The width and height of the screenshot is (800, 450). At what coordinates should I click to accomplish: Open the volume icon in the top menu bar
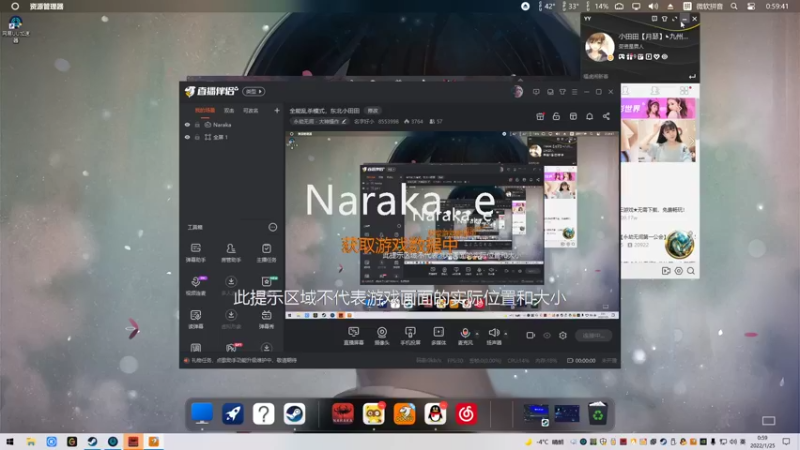tap(653, 6)
